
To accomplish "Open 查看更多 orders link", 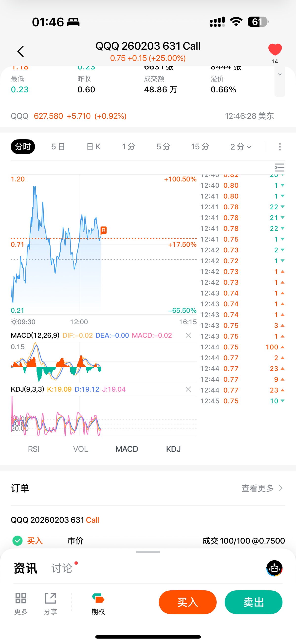I will [x=262, y=488].
